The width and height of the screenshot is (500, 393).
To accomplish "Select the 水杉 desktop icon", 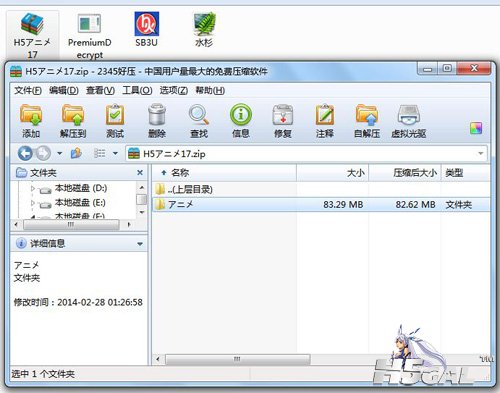I will tap(204, 29).
